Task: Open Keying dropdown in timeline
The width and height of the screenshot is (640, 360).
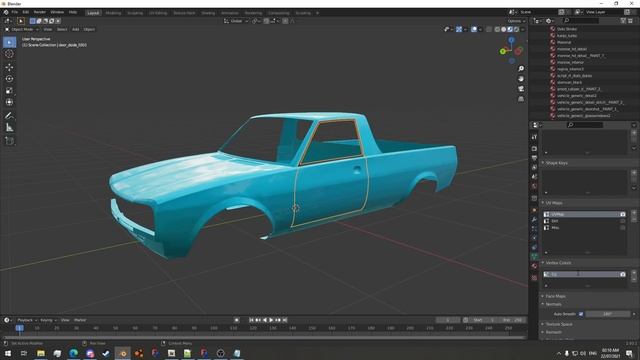Action: 48,320
